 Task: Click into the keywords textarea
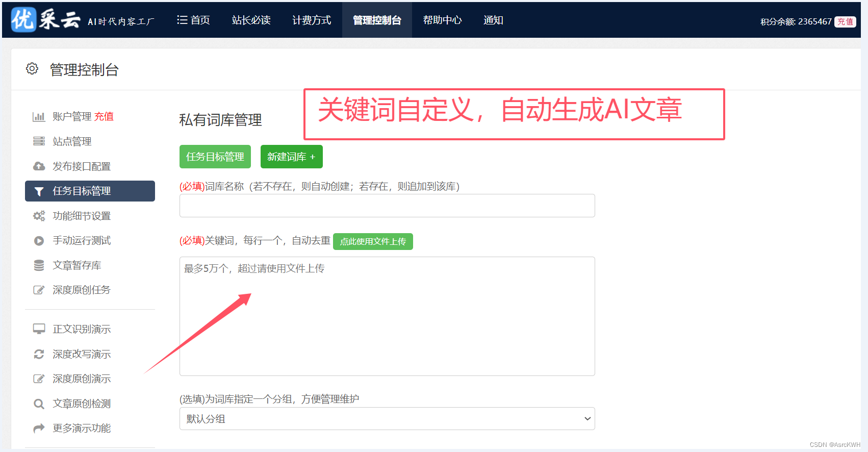[x=387, y=316]
